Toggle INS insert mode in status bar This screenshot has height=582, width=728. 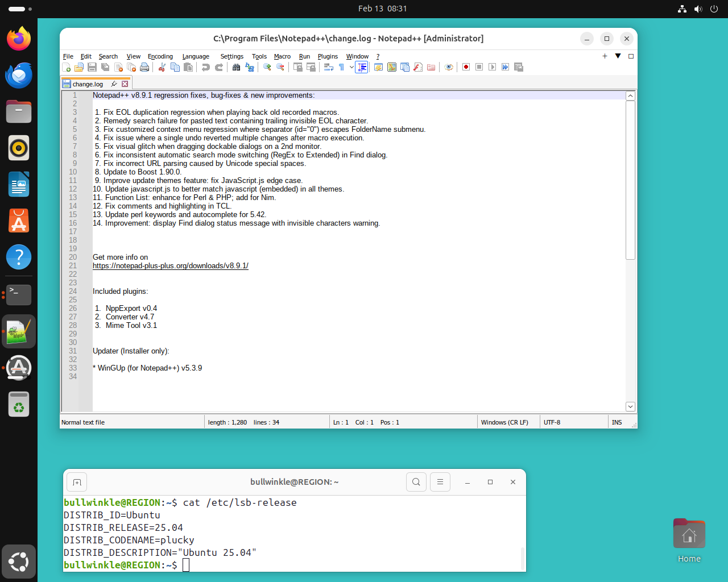pos(617,422)
